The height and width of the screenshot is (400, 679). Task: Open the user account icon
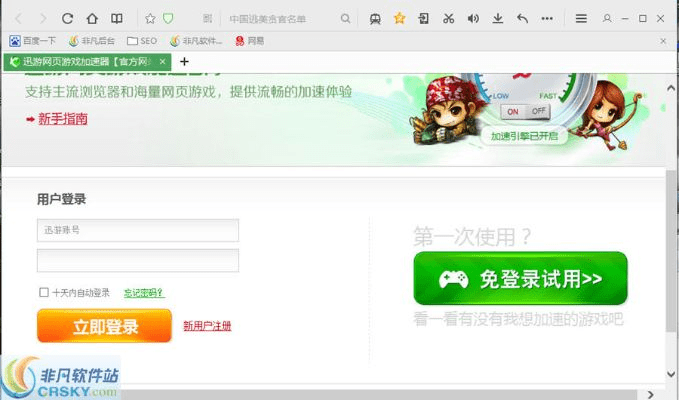click(607, 18)
